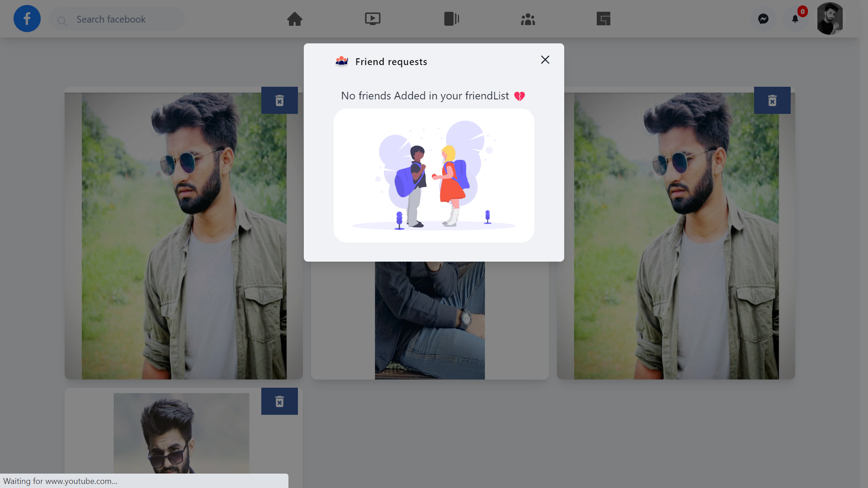868x488 pixels.
Task: Delete the right post using its trash icon
Action: tap(772, 100)
